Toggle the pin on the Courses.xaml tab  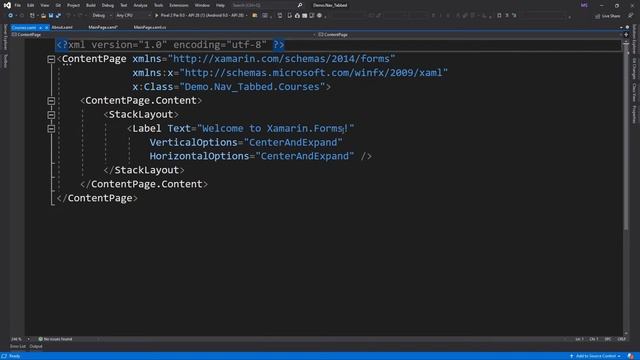[40, 27]
